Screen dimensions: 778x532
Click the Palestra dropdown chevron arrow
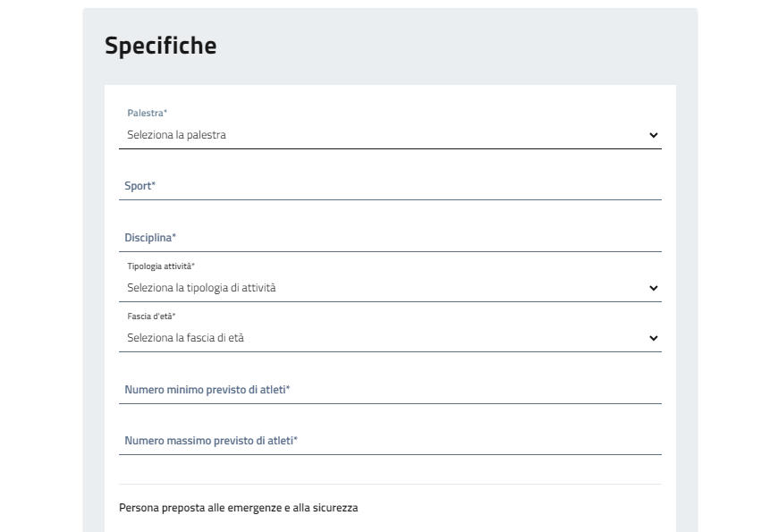653,135
